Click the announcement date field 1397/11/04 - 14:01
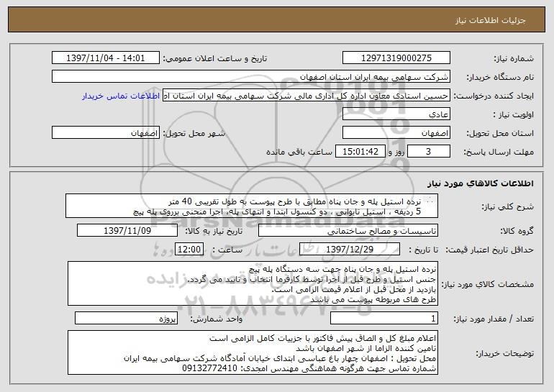The width and height of the screenshot is (554, 392). (x=105, y=58)
